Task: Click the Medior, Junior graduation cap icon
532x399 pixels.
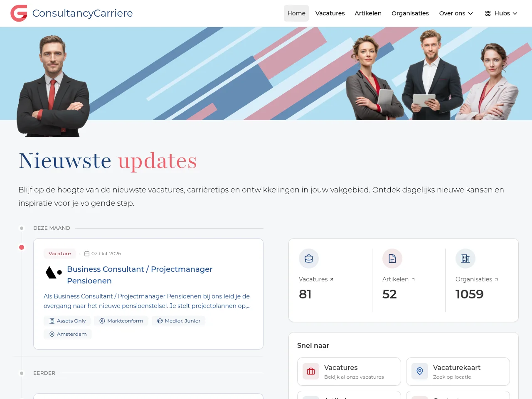Action: 160,321
